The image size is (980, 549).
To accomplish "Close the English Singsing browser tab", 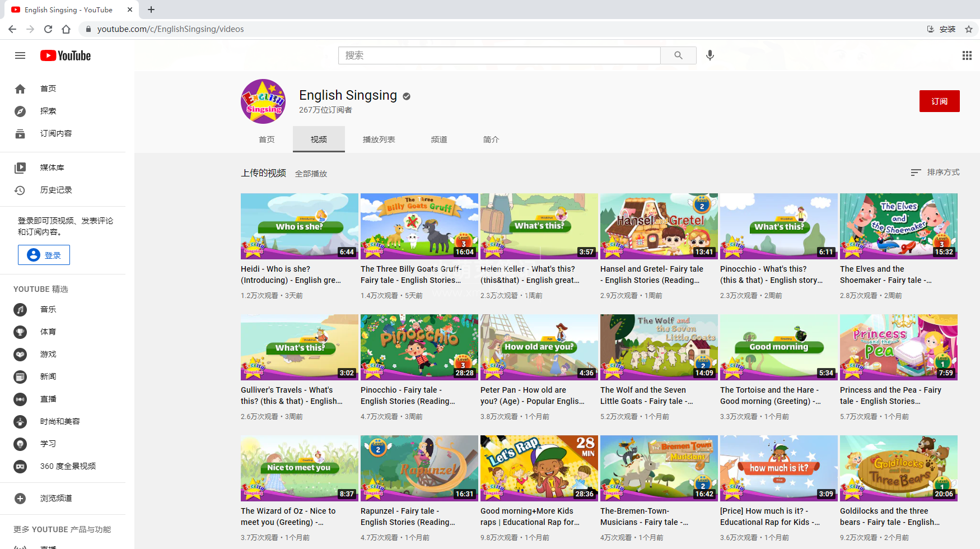I will pos(130,10).
